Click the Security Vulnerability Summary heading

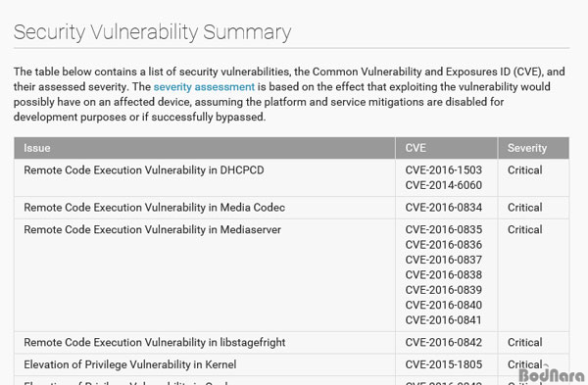coord(152,32)
